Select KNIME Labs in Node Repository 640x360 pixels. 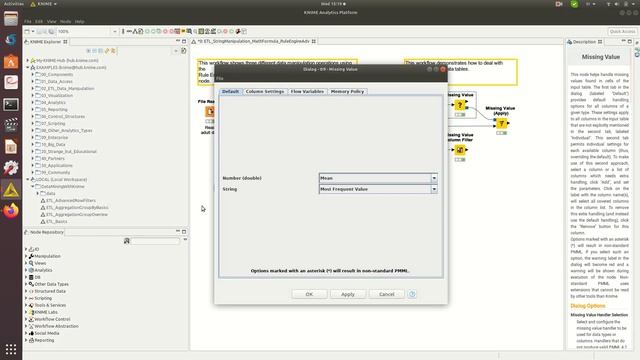[x=46, y=312]
